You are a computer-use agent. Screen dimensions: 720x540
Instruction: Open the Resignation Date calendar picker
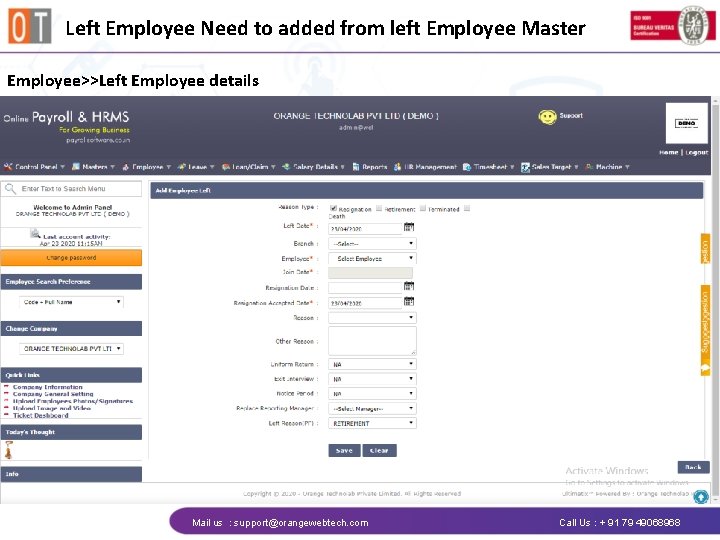tap(409, 286)
